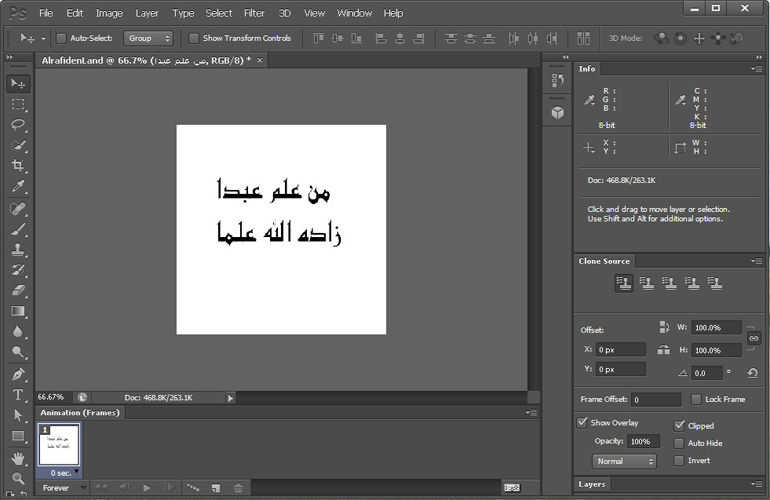Viewport: 770px width, 500px height.
Task: Delete the selected animation frame
Action: click(238, 488)
